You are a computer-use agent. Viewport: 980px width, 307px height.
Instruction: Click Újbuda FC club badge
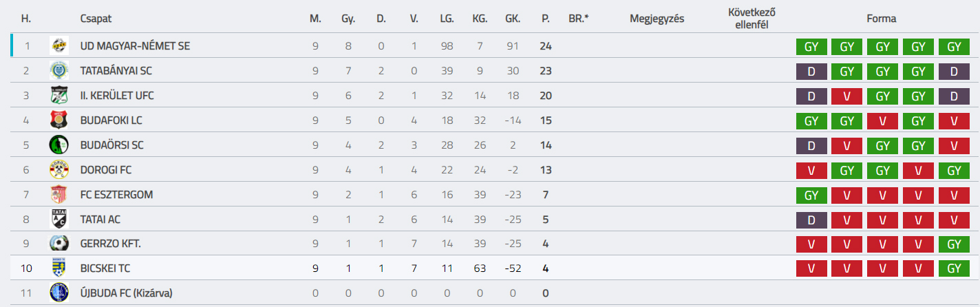(x=59, y=293)
